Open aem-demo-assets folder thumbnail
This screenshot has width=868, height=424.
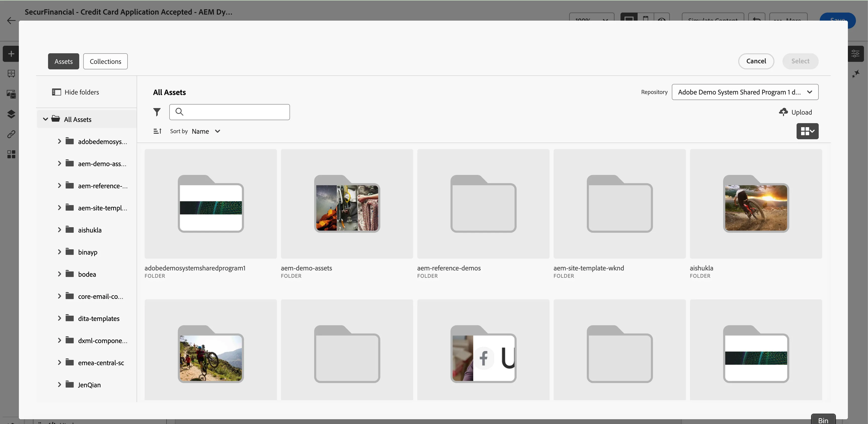click(x=347, y=204)
